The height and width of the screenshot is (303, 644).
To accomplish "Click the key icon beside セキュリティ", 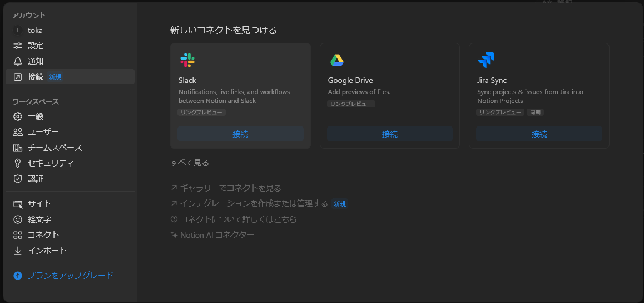I will (x=18, y=163).
